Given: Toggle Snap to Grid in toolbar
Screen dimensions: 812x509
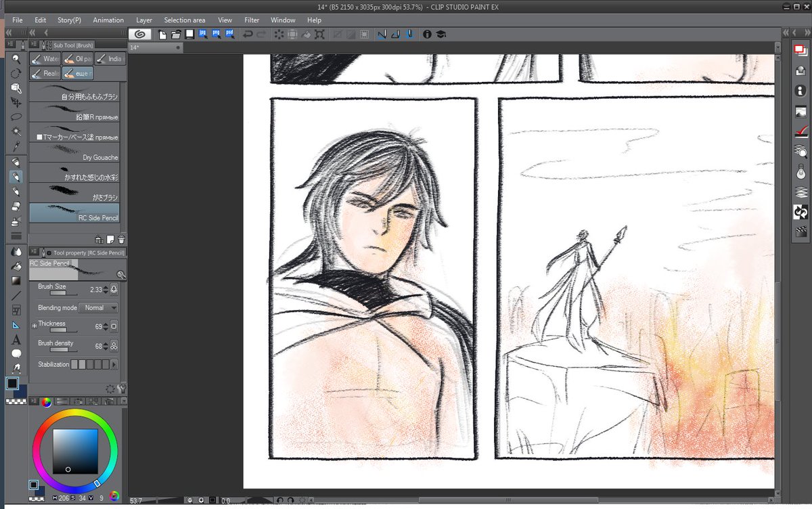Looking at the screenshot, I should 409,34.
